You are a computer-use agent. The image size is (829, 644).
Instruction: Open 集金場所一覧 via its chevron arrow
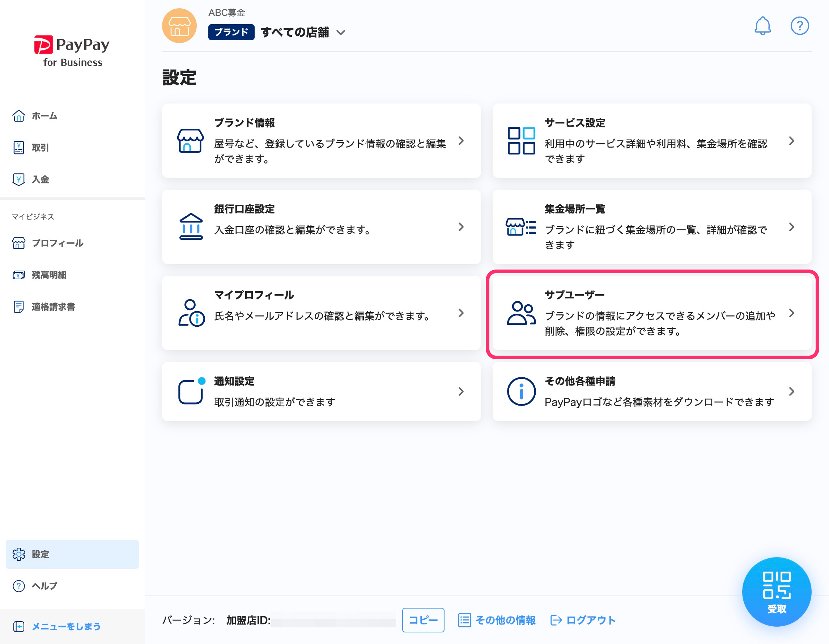click(791, 227)
